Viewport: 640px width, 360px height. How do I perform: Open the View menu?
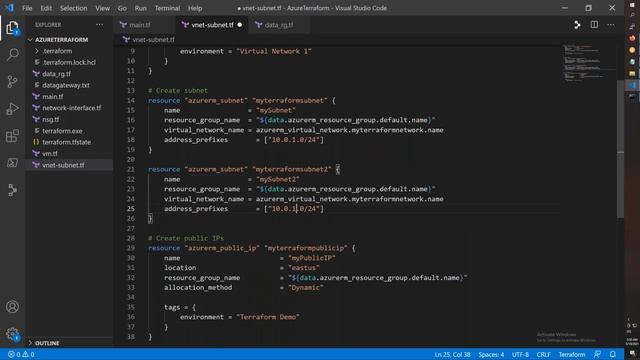tap(102, 8)
